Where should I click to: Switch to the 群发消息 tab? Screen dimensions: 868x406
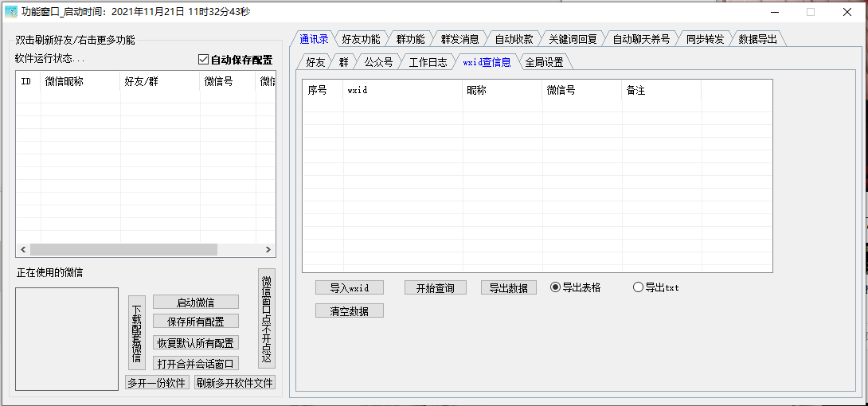coord(459,39)
